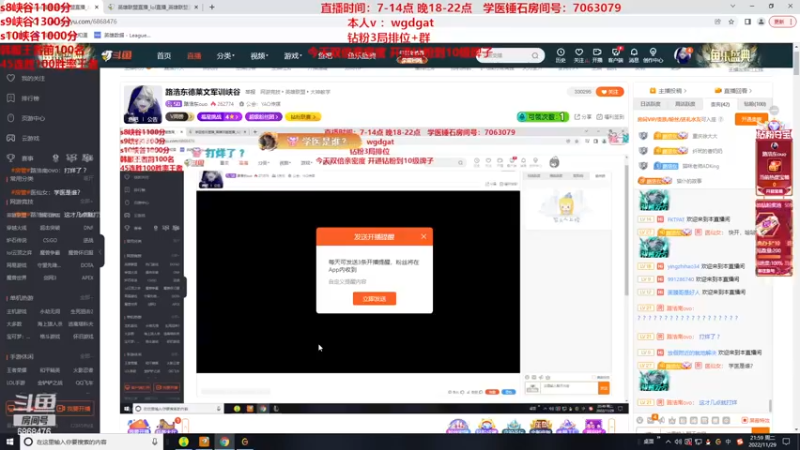800x450 pixels.
Task: Click the purple 超级粉丝团 badge
Action: tap(263, 117)
